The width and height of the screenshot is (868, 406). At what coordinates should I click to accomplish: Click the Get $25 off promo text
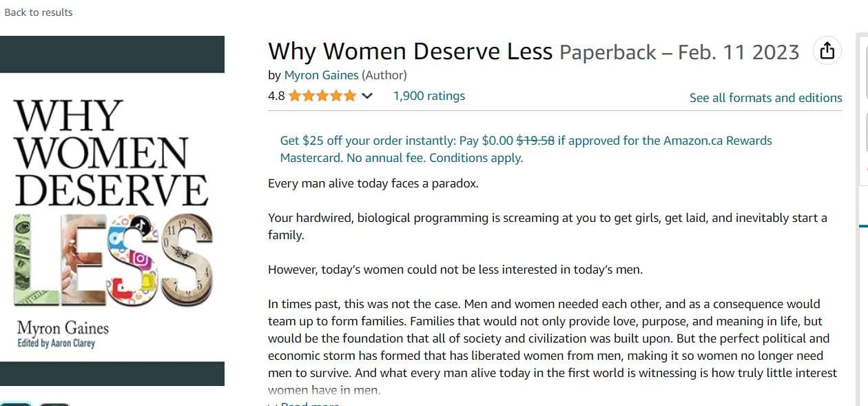coord(367,141)
